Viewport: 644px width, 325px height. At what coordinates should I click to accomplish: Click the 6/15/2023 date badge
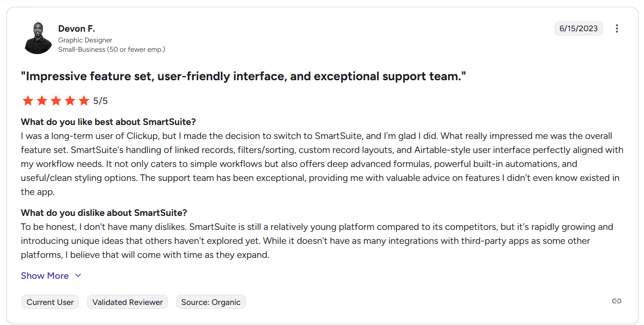click(x=578, y=28)
